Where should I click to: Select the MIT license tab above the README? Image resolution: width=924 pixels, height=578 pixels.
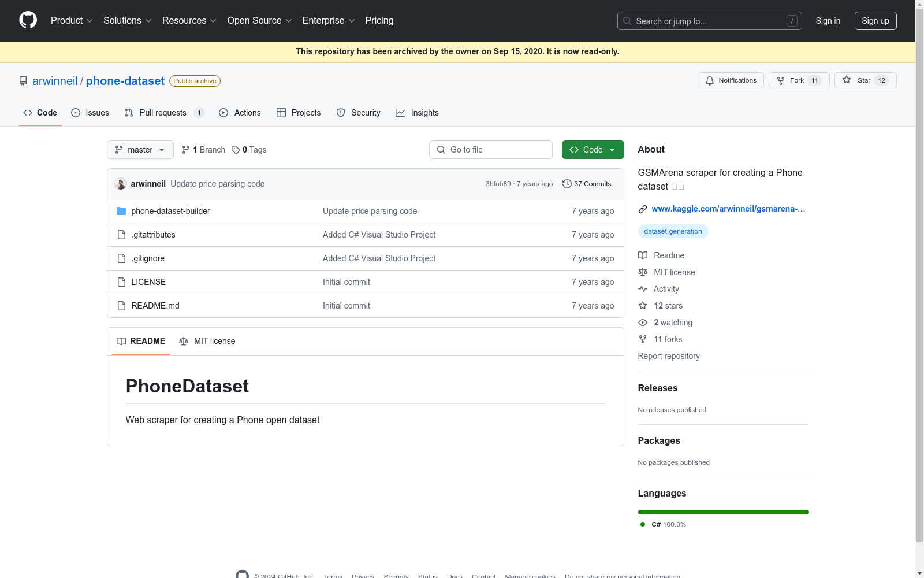tap(207, 341)
